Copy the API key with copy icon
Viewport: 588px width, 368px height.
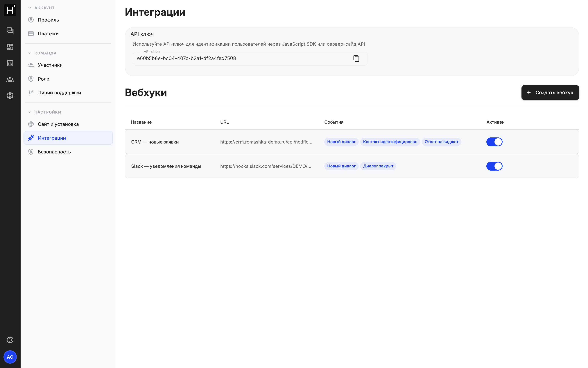tap(356, 59)
